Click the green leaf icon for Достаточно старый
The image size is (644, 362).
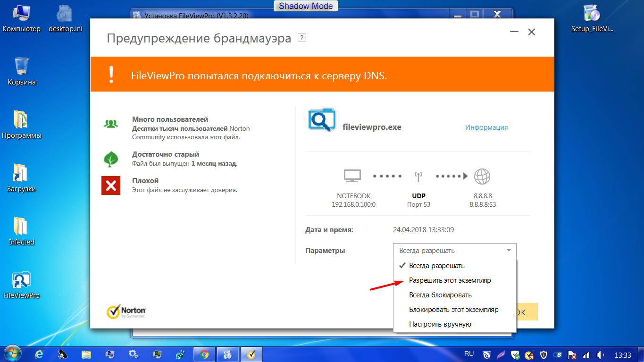[111, 159]
